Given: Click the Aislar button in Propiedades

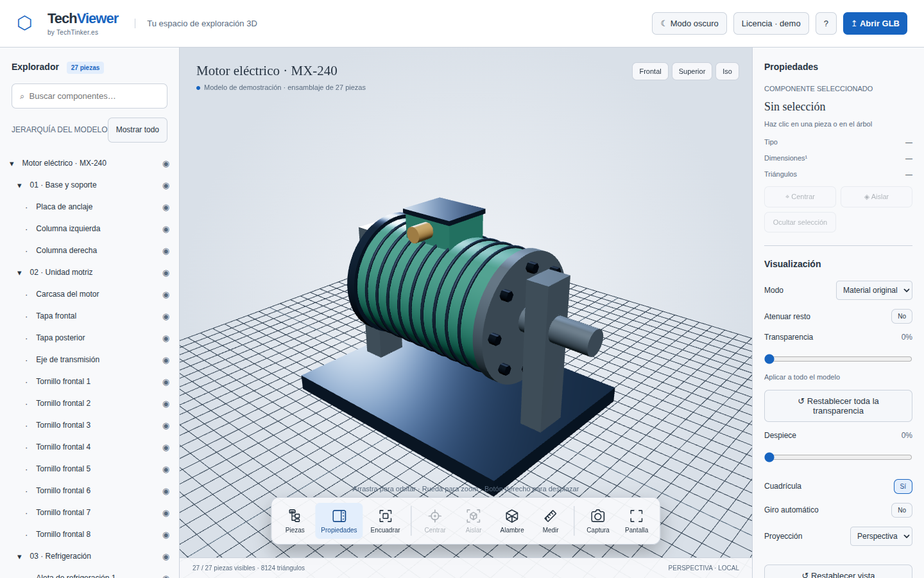Looking at the screenshot, I should (877, 197).
